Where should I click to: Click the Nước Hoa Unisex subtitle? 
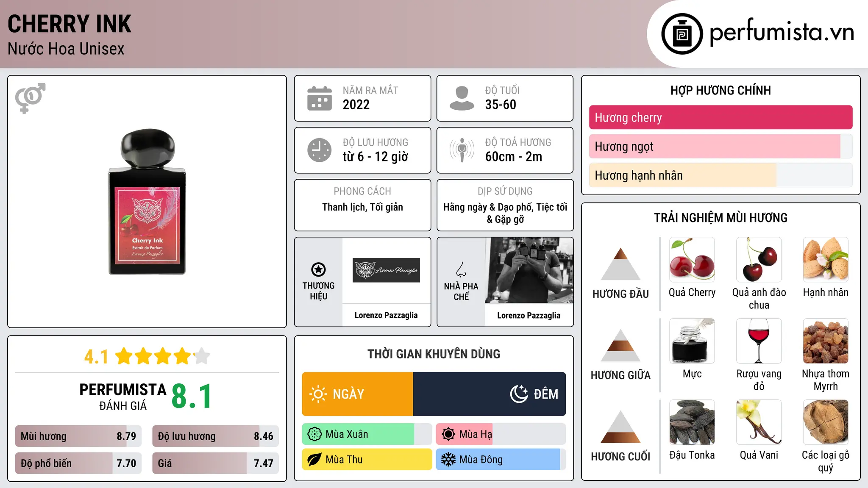pyautogui.click(x=66, y=49)
